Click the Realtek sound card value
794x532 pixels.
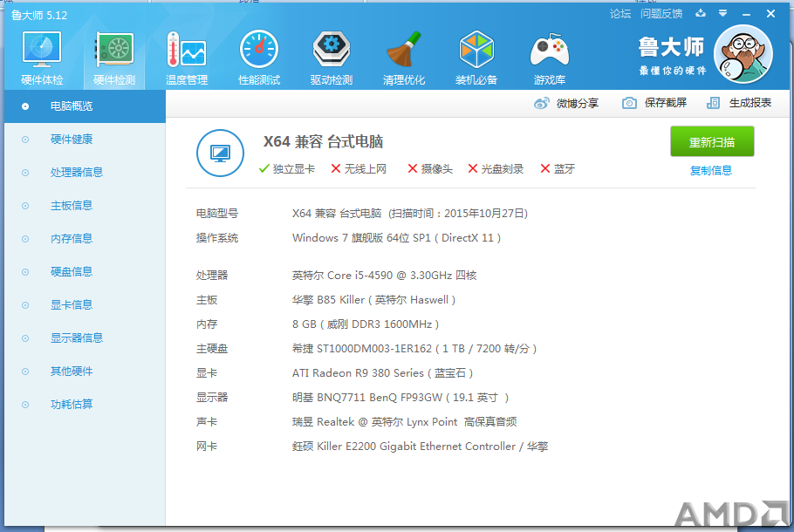405,422
